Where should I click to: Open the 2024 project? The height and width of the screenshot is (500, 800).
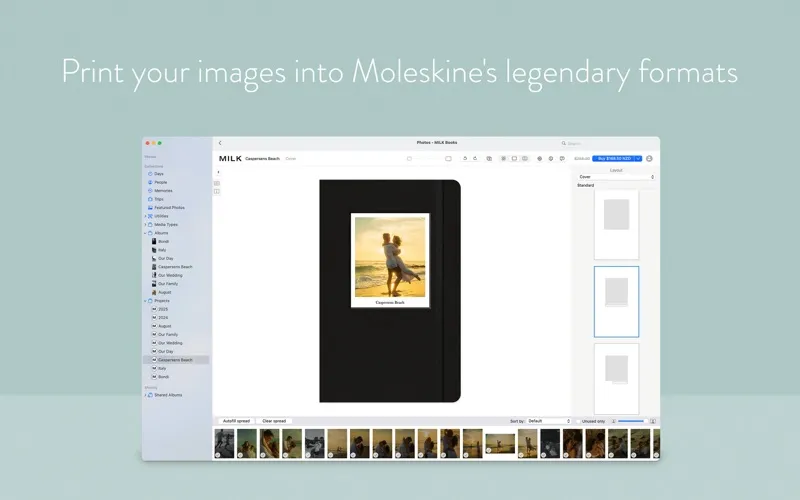[x=162, y=318]
